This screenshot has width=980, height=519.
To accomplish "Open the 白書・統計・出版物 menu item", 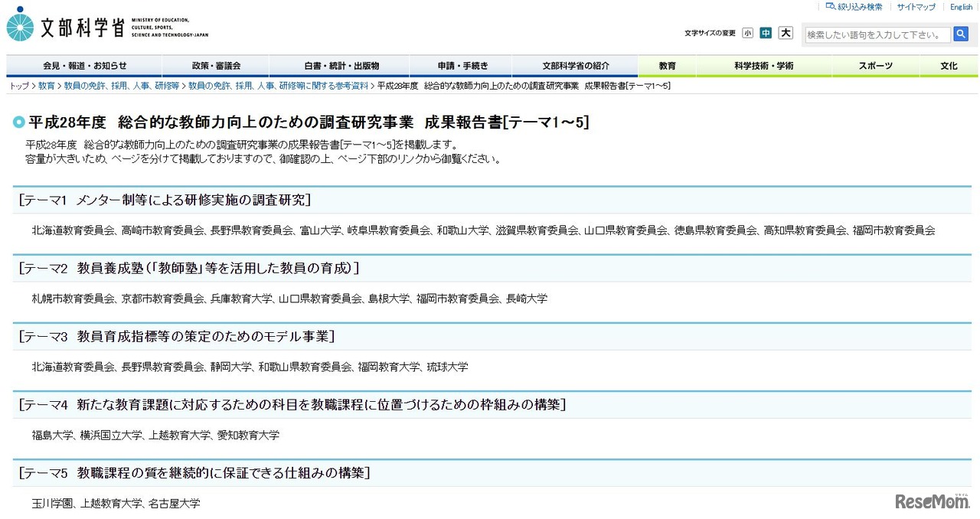I will coord(340,66).
